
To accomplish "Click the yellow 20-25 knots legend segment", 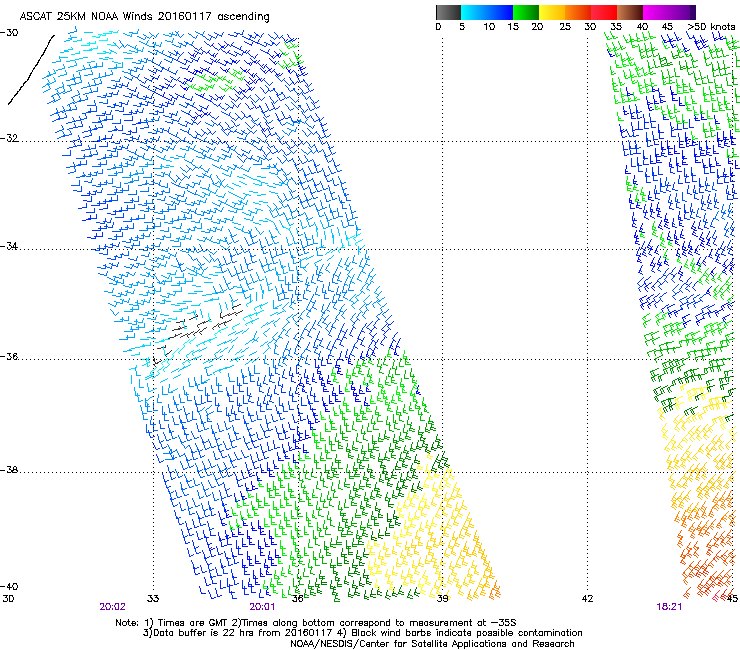I will (552, 12).
